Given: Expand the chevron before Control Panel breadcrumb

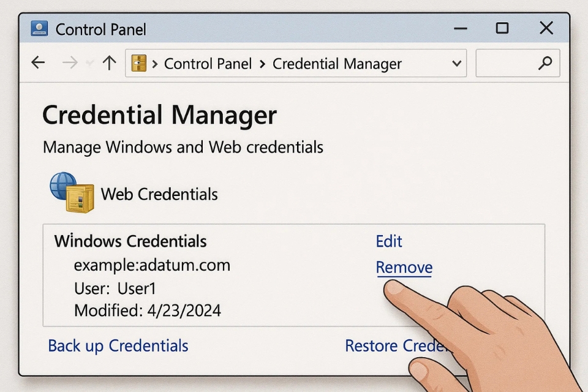Looking at the screenshot, I should [156, 64].
